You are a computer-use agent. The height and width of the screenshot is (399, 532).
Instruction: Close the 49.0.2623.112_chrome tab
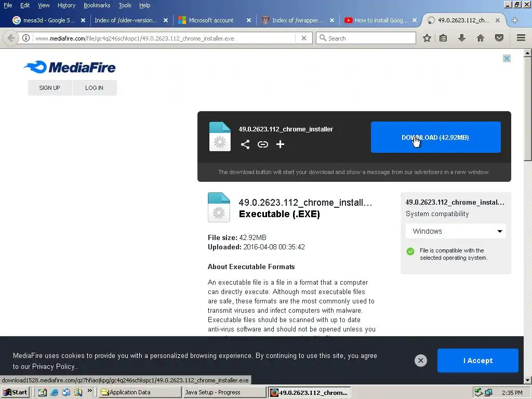[x=497, y=20]
